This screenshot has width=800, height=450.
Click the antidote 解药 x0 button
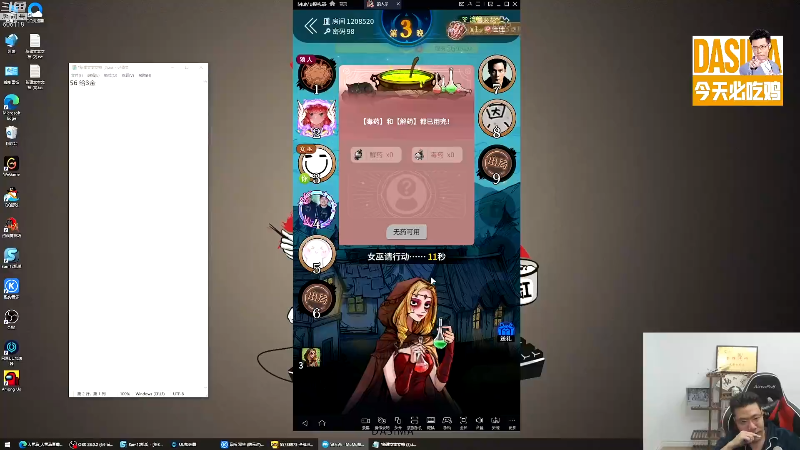click(376, 155)
